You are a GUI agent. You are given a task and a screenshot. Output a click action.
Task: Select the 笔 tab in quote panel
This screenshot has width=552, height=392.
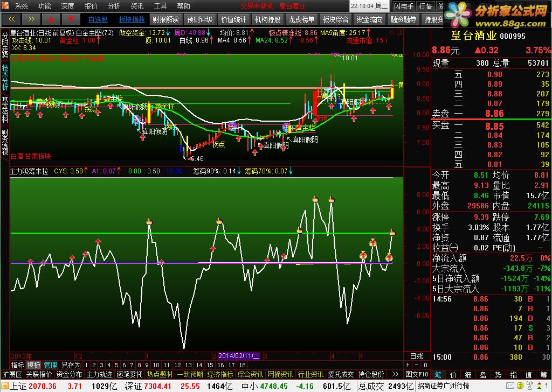point(438,375)
